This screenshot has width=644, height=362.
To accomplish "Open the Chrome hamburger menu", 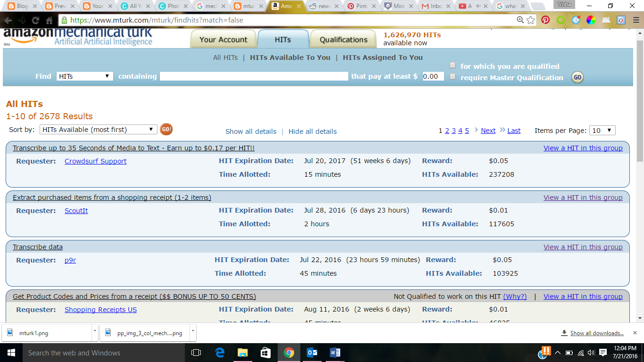I will pyautogui.click(x=636, y=20).
